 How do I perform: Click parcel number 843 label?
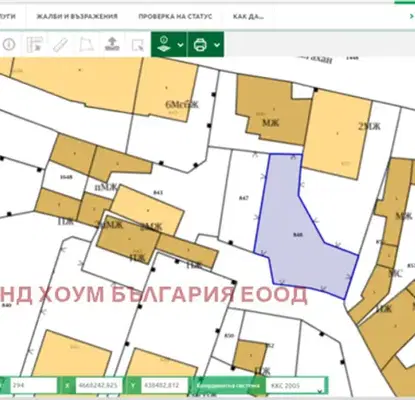(x=158, y=192)
